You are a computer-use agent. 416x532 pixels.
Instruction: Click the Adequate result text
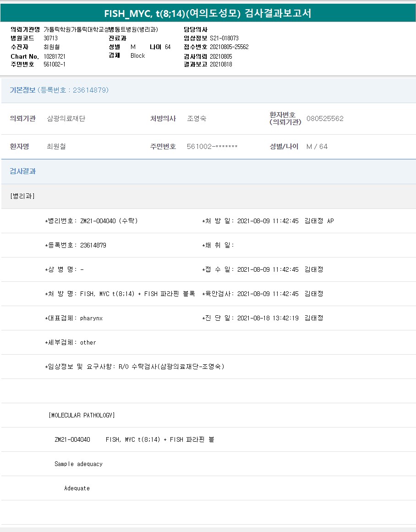[x=77, y=488]
